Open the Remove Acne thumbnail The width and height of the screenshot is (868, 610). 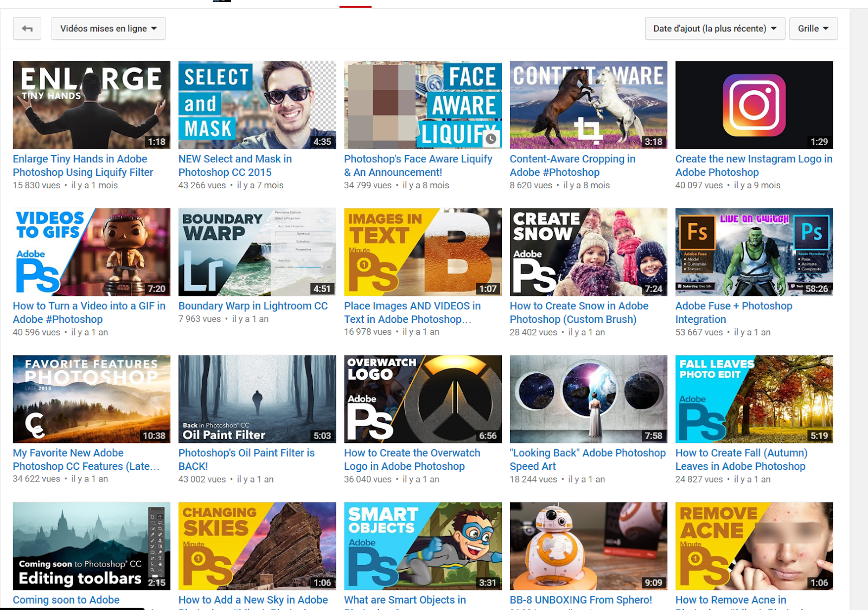coord(754,546)
